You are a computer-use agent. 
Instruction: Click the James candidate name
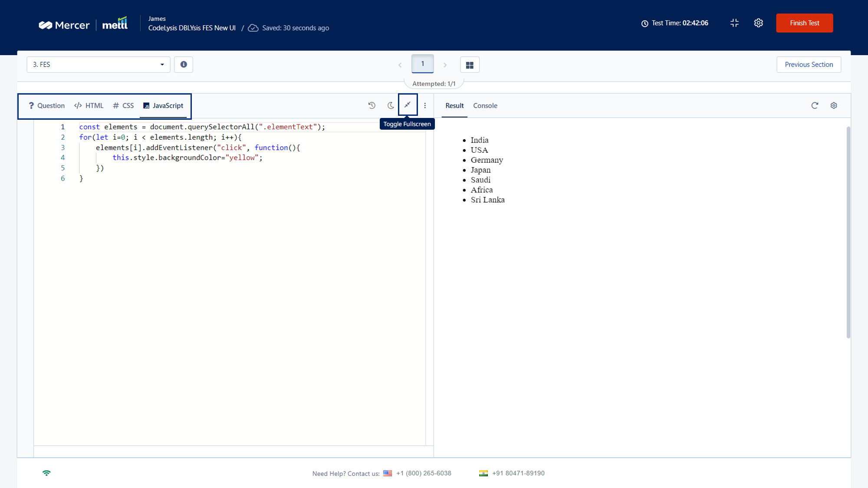[x=157, y=19]
